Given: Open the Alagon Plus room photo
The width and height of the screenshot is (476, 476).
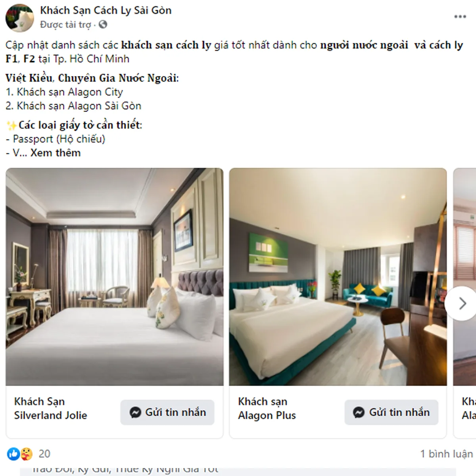Looking at the screenshot, I should click(338, 276).
